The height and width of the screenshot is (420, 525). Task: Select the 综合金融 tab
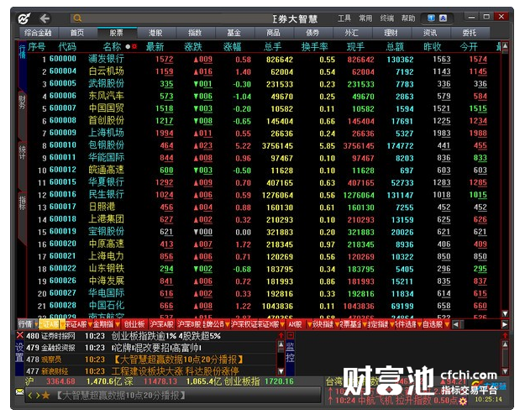38,33
